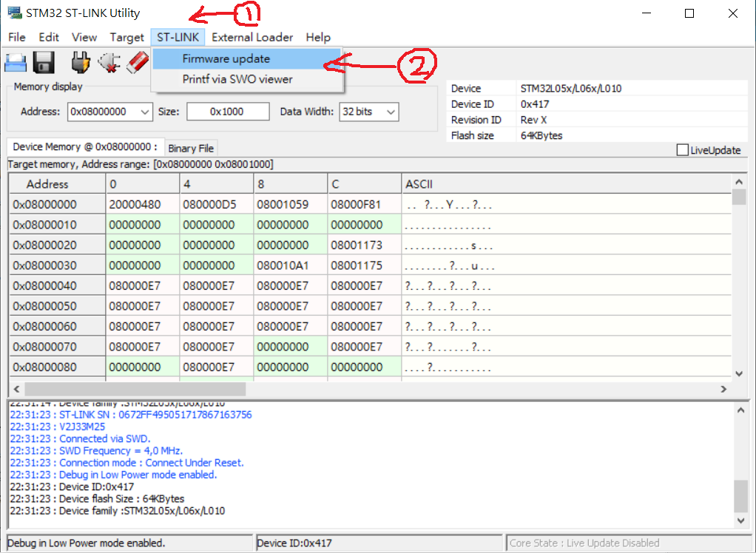Enable the LiveUpdate checkbox
Image resolution: width=756 pixels, height=553 pixels.
(x=682, y=150)
